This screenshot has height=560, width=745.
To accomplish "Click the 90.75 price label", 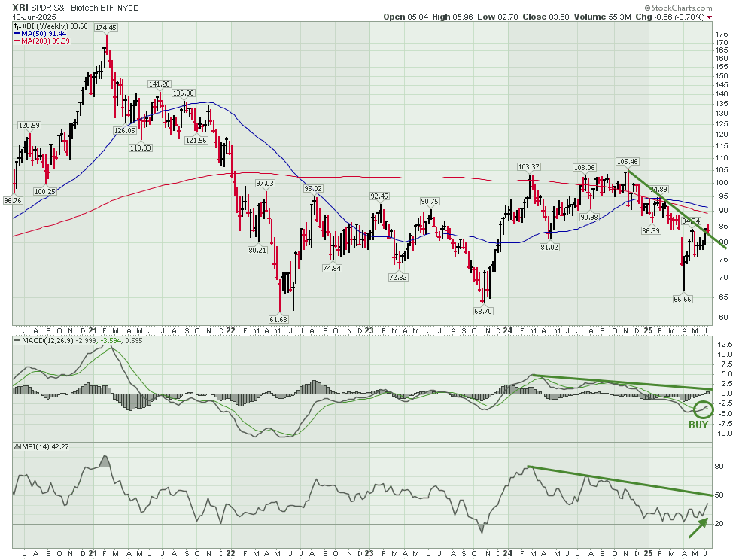I will 430,202.
